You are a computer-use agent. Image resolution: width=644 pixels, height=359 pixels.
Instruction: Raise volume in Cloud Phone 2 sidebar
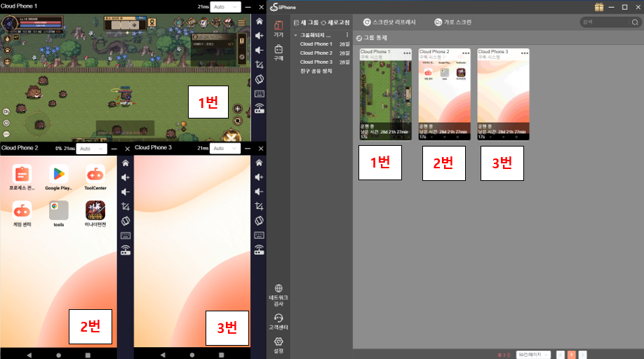(x=126, y=177)
